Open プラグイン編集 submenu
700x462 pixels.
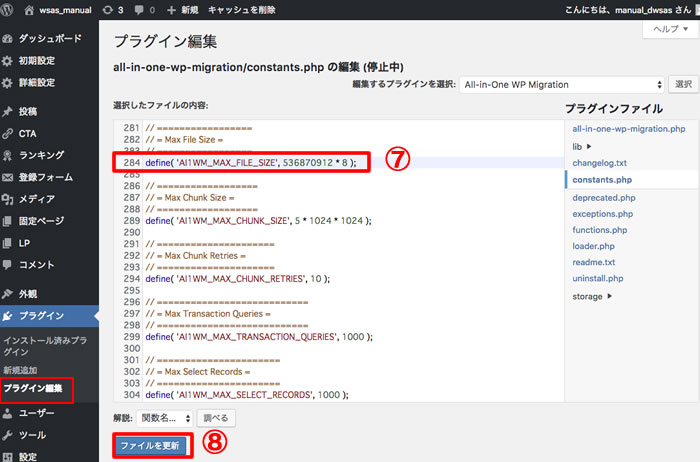pyautogui.click(x=33, y=388)
